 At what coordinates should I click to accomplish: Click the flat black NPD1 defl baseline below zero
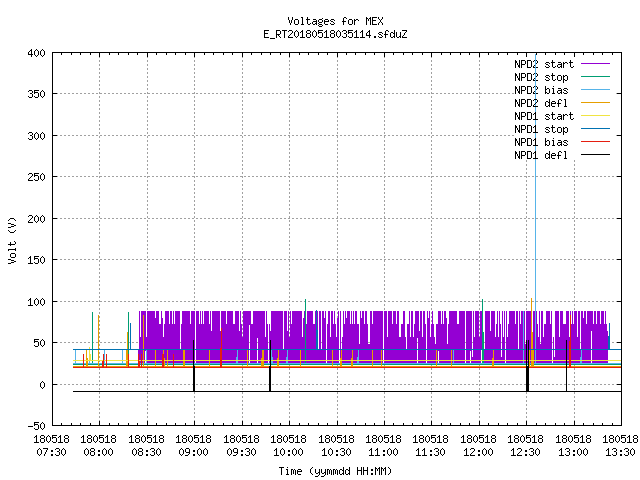[x=347, y=391]
